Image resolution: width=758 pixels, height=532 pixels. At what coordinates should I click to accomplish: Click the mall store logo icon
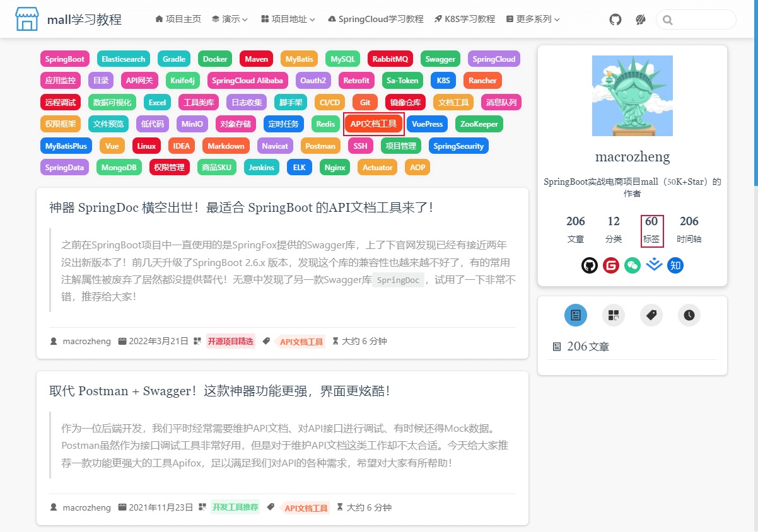point(27,19)
